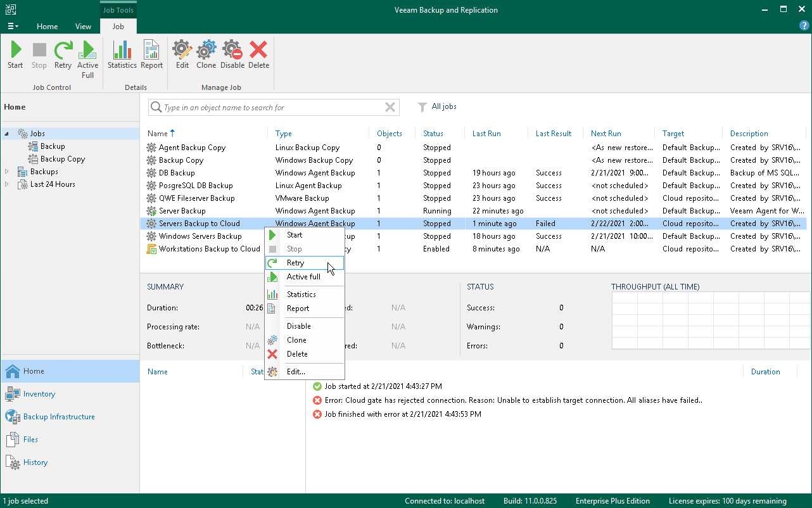Image resolution: width=812 pixels, height=508 pixels.
Task: Click the Job started log entry
Action: click(377, 386)
